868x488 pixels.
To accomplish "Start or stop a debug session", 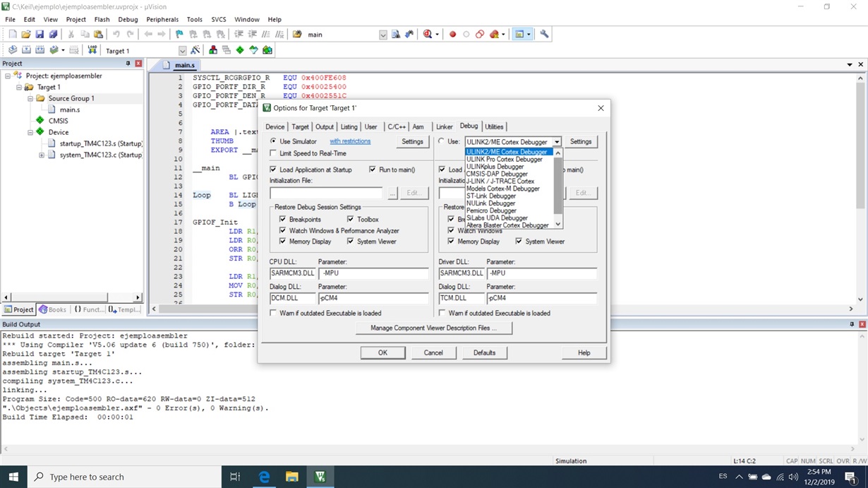I will (x=428, y=34).
